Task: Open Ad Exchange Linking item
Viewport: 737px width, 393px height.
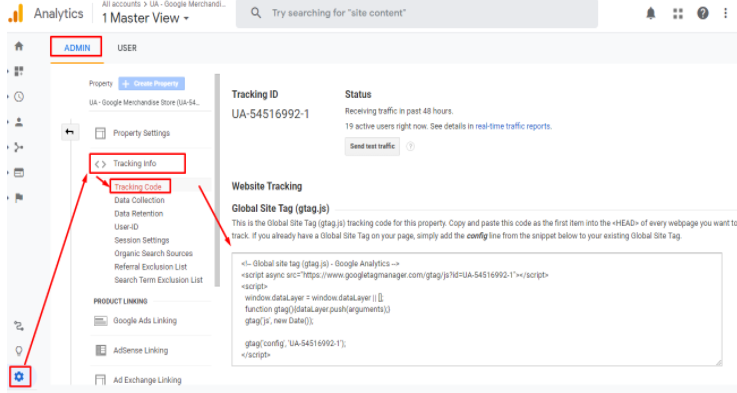Action: [147, 380]
